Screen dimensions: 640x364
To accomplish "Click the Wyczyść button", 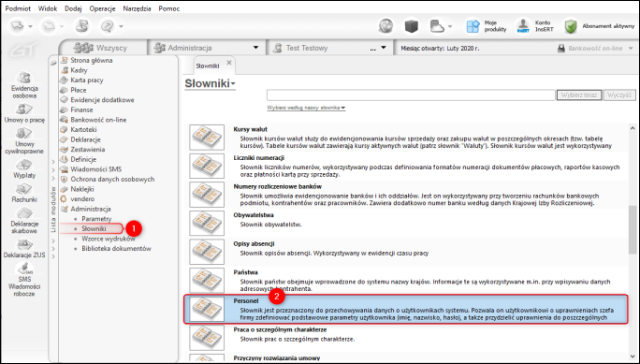I will (619, 95).
